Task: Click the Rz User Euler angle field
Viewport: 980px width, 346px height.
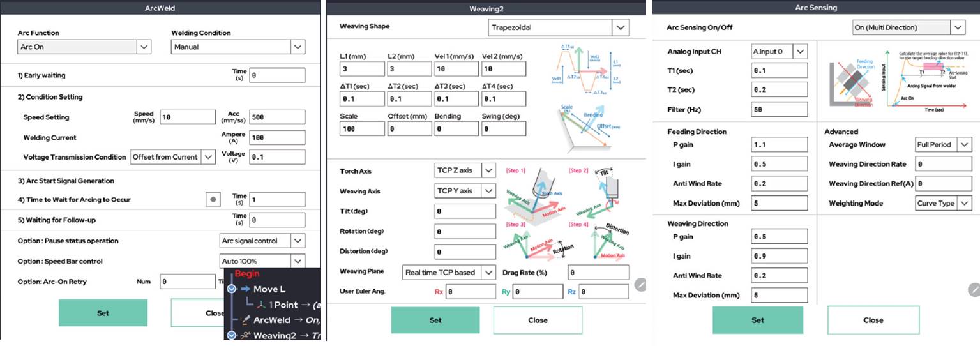Action: click(x=605, y=292)
